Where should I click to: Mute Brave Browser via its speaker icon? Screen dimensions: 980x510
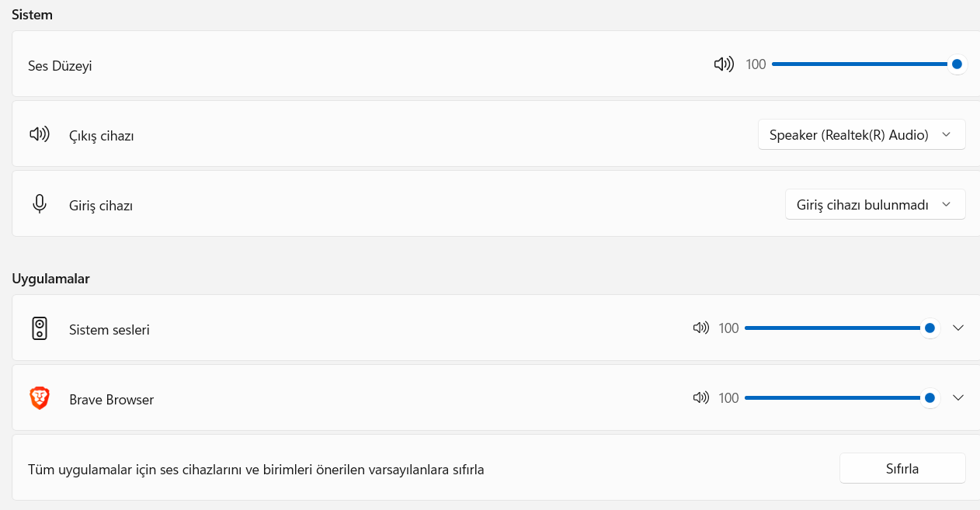click(x=701, y=398)
